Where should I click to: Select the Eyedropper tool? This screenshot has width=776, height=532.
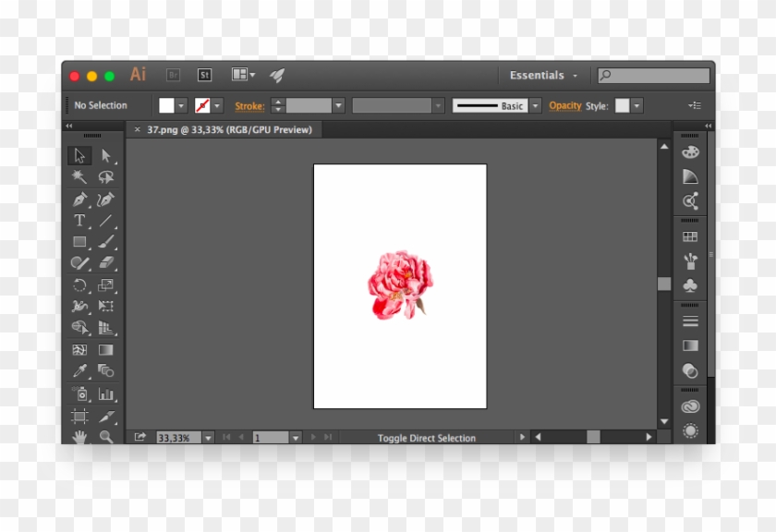(x=79, y=369)
